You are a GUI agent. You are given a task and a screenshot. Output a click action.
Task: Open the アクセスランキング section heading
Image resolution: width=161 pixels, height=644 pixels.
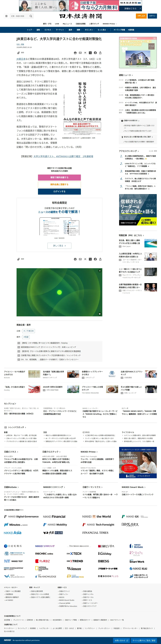[x=129, y=151]
